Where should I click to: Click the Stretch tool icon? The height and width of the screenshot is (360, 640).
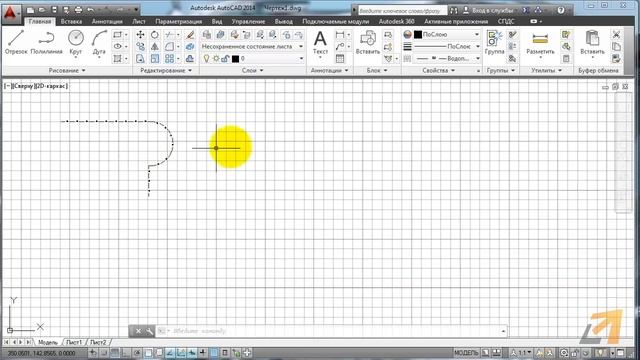(x=140, y=58)
